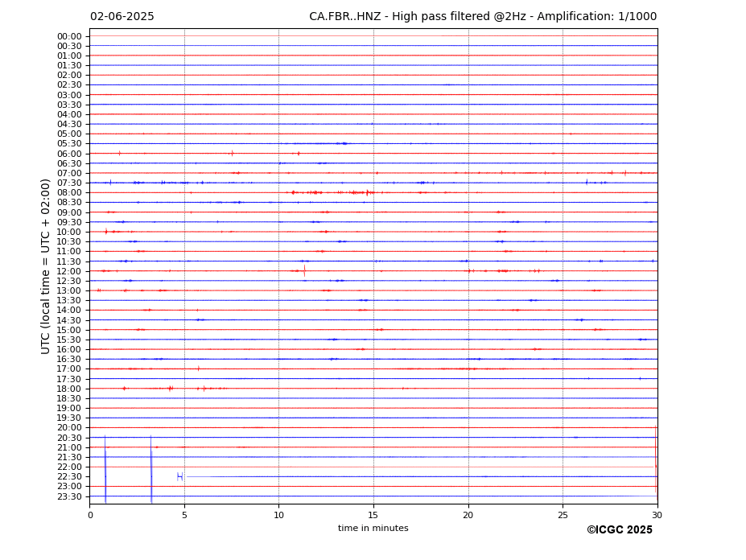Select the 23:30 time row label

[x=69, y=496]
